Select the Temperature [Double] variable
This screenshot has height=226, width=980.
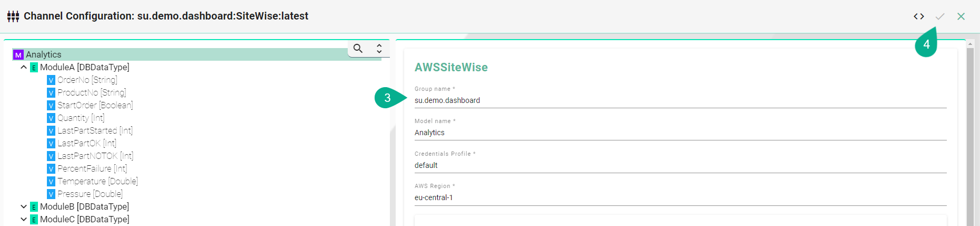(97, 182)
